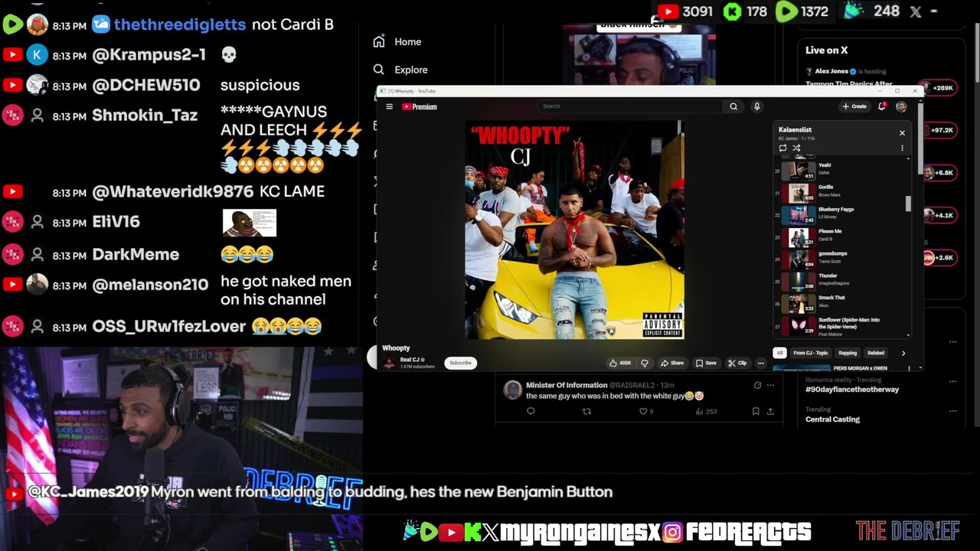This screenshot has height=551, width=980.
Task: Click the YouTube search magnifier button
Action: pos(733,106)
